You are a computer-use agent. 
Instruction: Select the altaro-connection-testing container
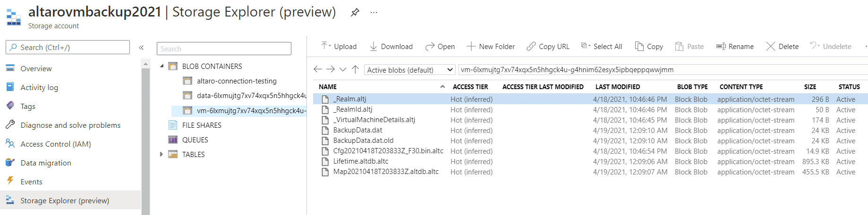coord(237,81)
